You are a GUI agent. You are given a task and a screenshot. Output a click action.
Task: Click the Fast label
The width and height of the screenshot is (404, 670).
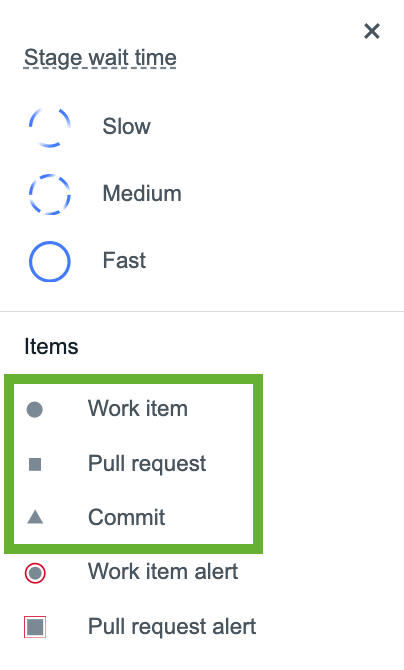click(124, 260)
